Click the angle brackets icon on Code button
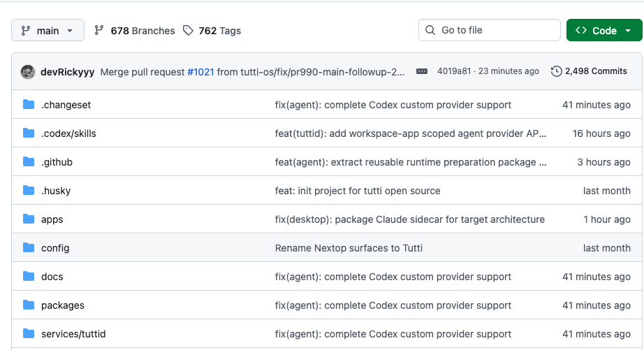 pos(580,30)
